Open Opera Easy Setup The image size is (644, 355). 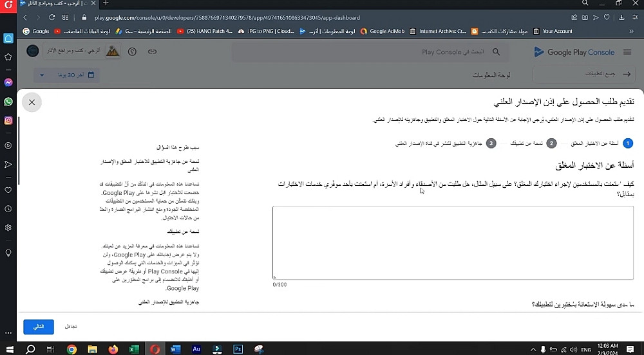click(636, 17)
